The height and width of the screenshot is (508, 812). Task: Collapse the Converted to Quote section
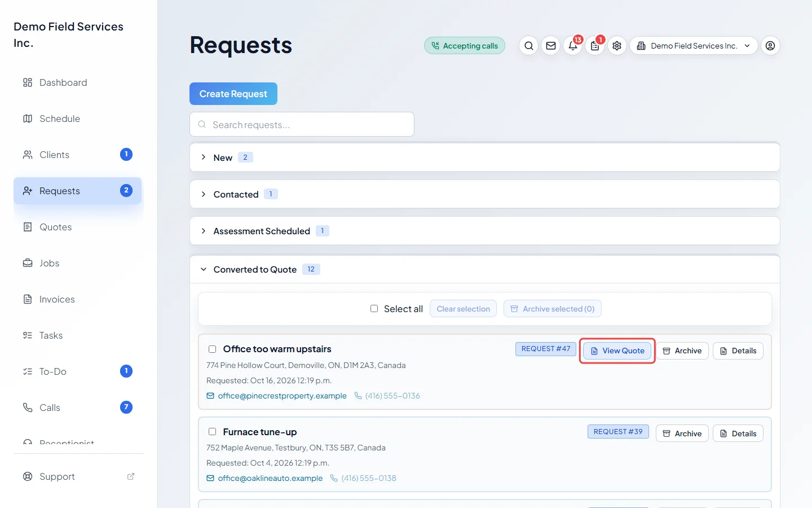485,269
